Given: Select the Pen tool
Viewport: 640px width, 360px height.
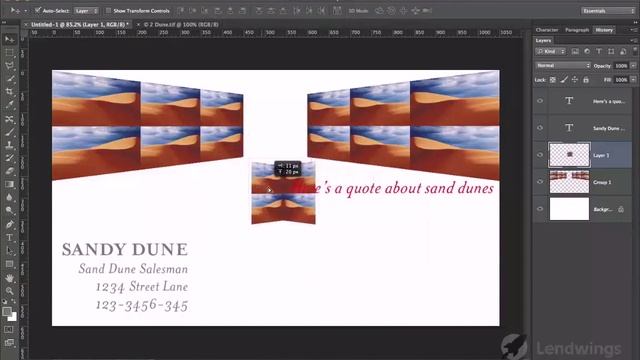Looking at the screenshot, I should pyautogui.click(x=9, y=224).
